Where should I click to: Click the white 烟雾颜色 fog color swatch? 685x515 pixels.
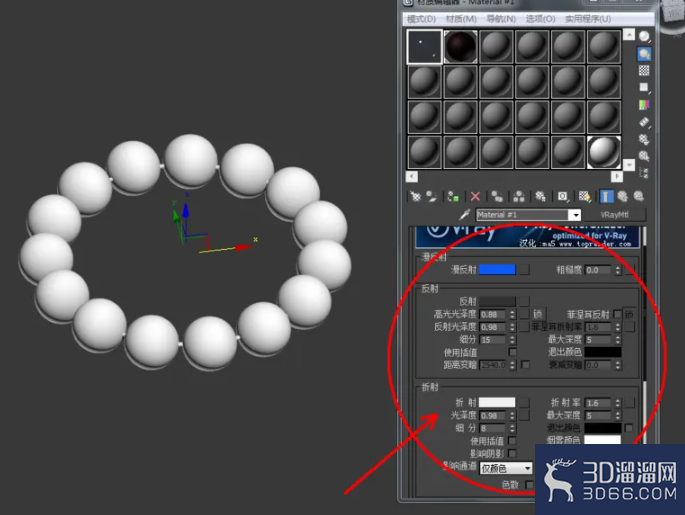pyautogui.click(x=603, y=440)
